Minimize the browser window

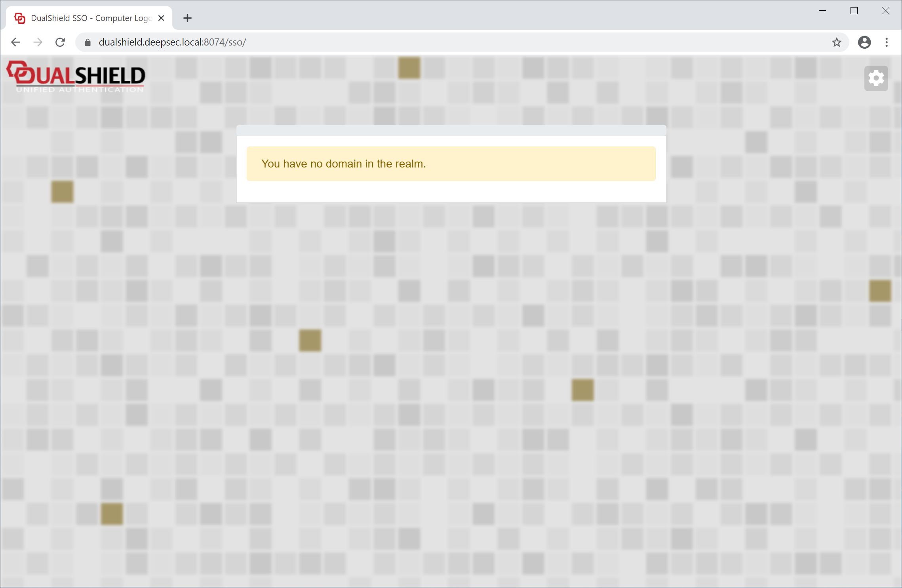[x=822, y=11]
